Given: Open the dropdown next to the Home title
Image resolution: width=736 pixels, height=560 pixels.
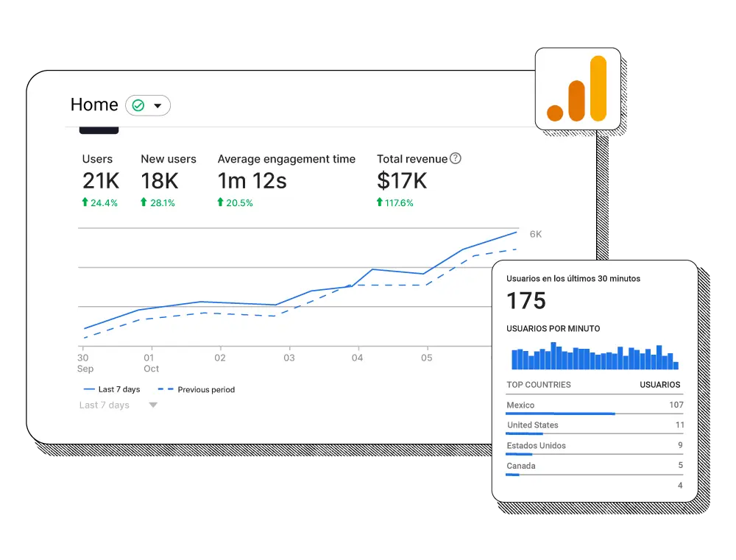Looking at the screenshot, I should pyautogui.click(x=157, y=105).
